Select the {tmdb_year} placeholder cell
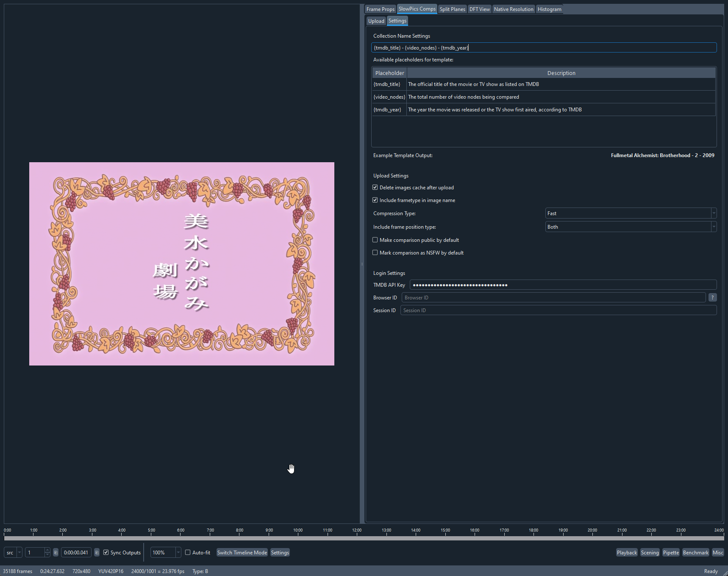Viewport: 728px width, 576px height. [x=389, y=110]
